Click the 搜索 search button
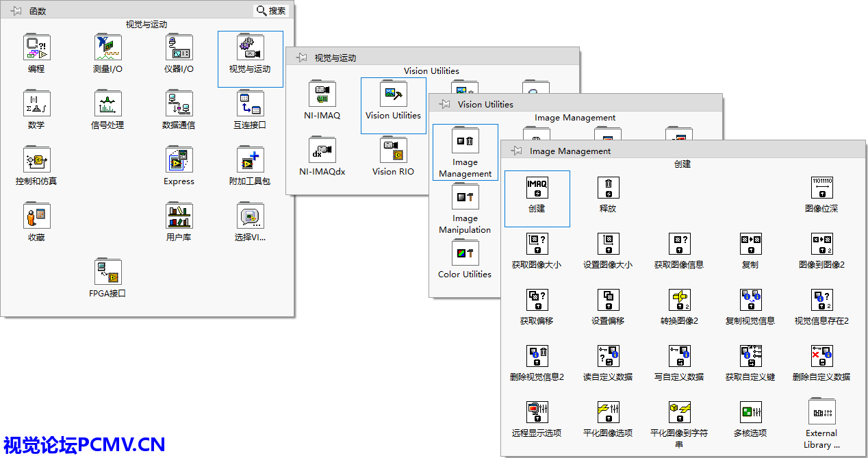 click(x=272, y=11)
